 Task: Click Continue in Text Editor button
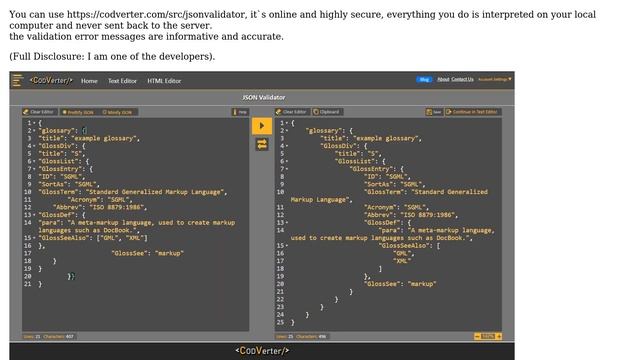473,112
